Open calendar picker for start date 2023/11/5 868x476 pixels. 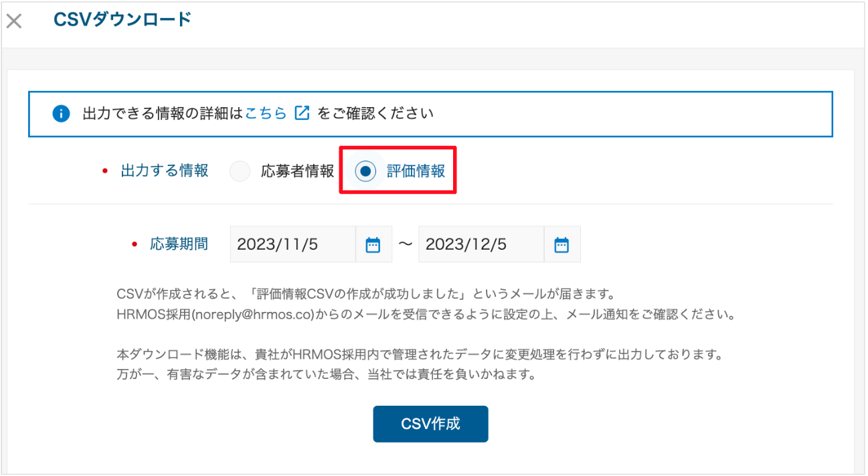373,245
